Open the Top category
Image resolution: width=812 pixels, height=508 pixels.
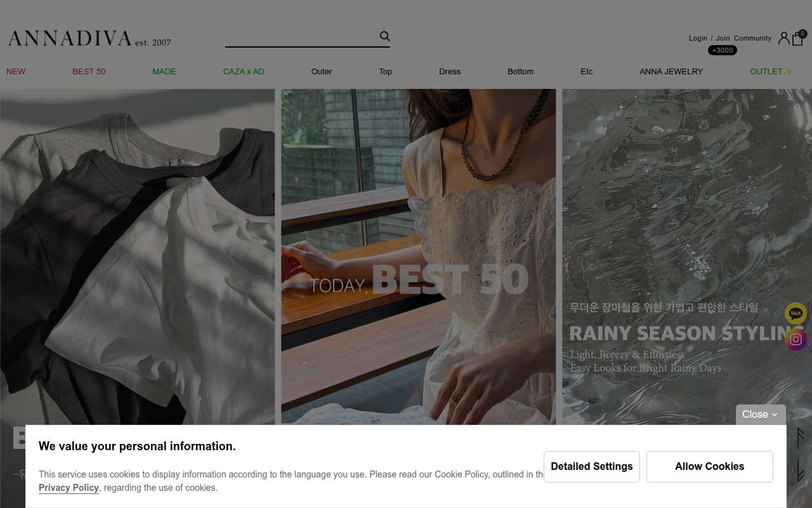386,72
